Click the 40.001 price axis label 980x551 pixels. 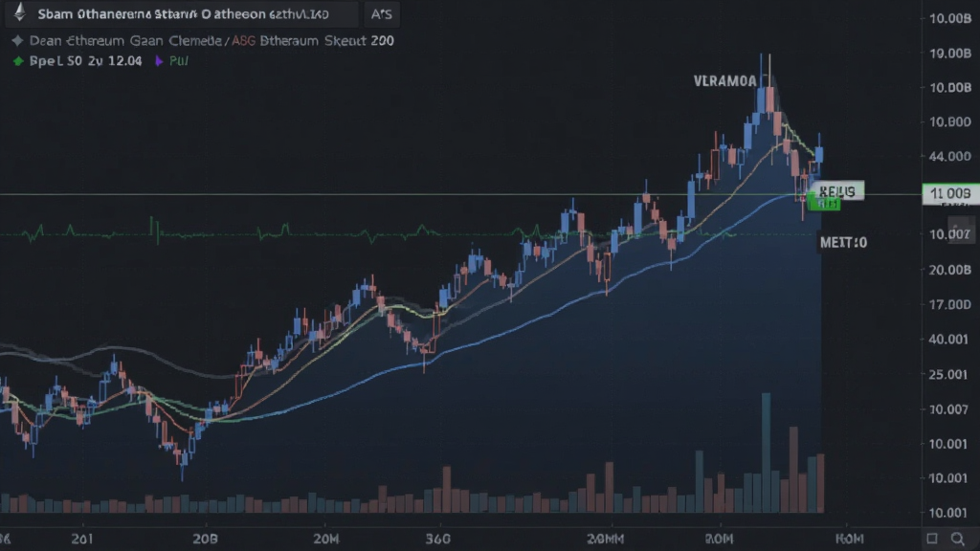pyautogui.click(x=950, y=340)
